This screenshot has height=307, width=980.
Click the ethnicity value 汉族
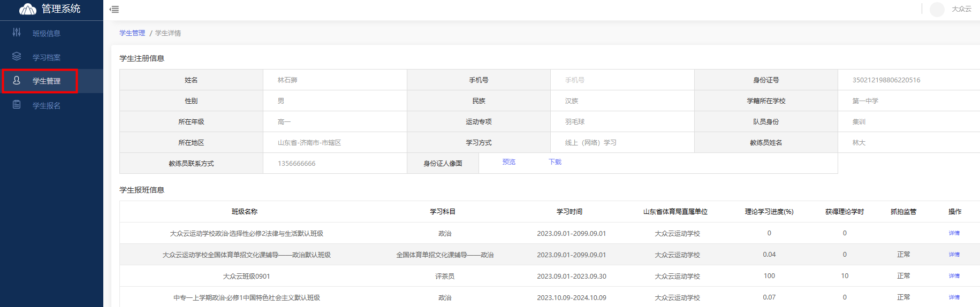(572, 101)
